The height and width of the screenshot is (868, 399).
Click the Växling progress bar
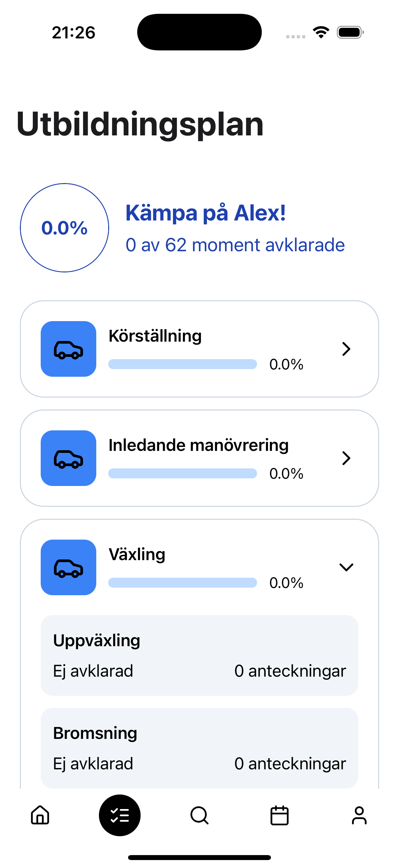pyautogui.click(x=183, y=583)
